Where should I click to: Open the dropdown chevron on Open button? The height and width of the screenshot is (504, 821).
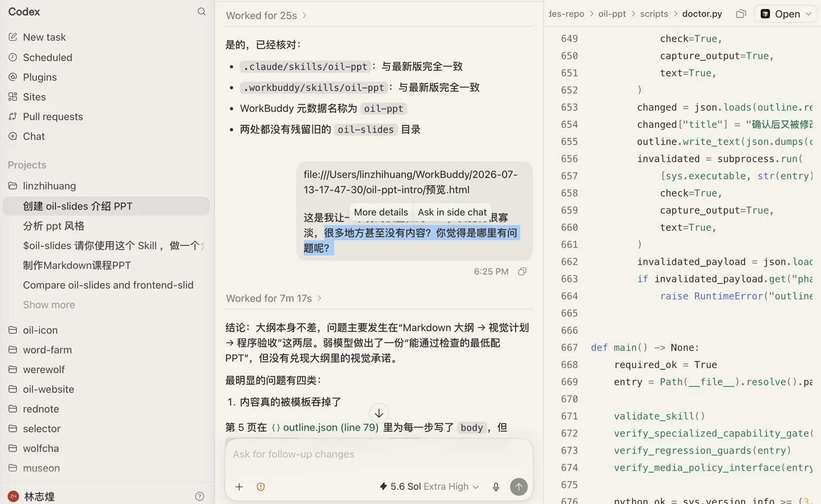tap(809, 14)
